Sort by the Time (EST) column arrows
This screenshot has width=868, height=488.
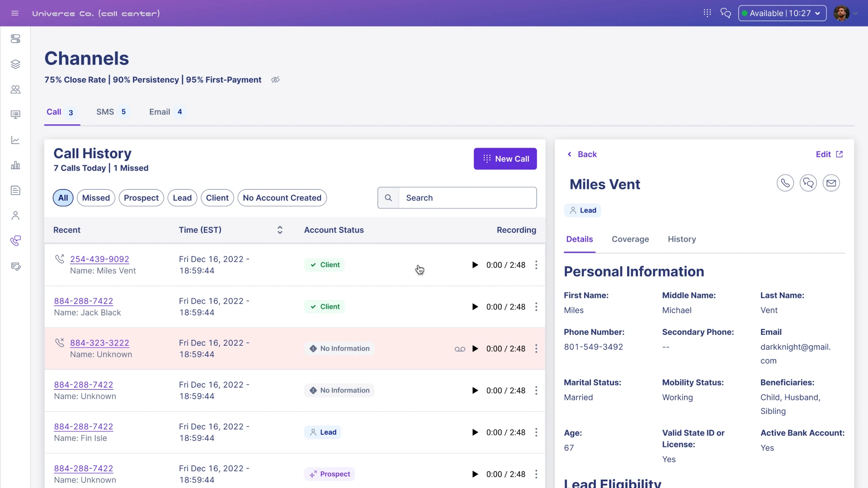click(x=280, y=230)
